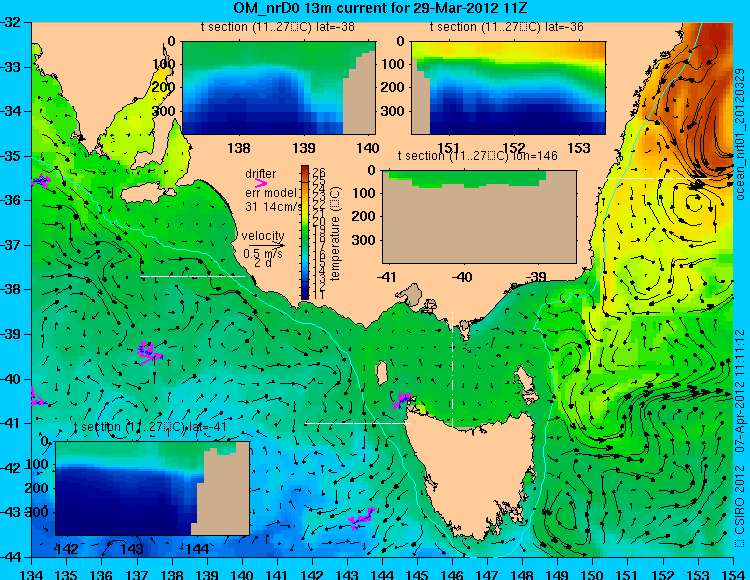
Task: Click the "t section (11..27°C) lat=-41" inset title
Action: coord(150,427)
